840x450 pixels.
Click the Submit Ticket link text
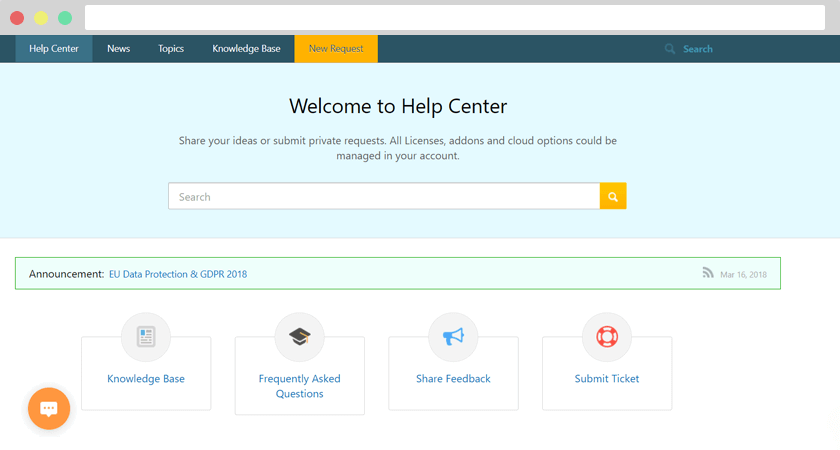click(x=607, y=379)
